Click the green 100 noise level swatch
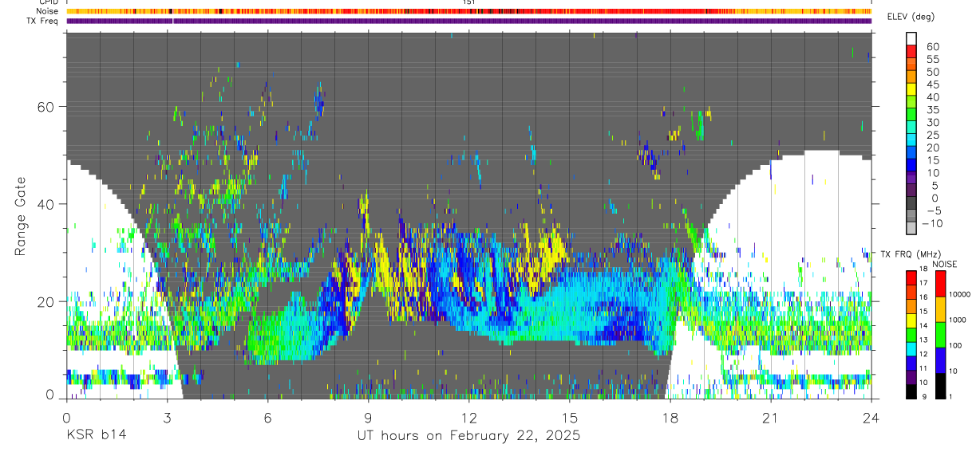The height and width of the screenshot is (452, 980). tap(941, 335)
